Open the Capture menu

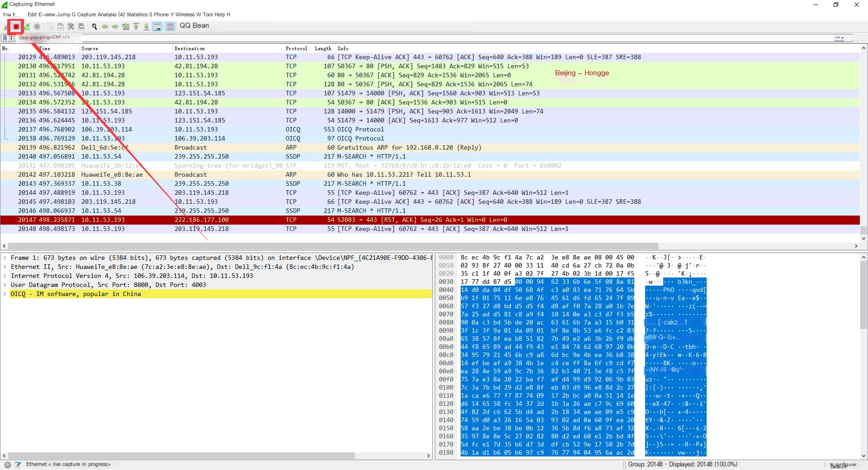click(86, 14)
